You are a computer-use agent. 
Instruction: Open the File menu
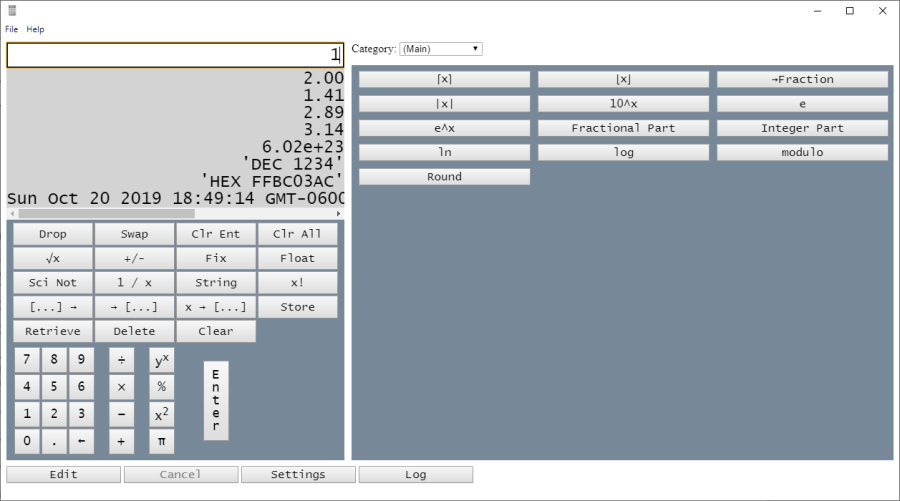pyautogui.click(x=11, y=29)
